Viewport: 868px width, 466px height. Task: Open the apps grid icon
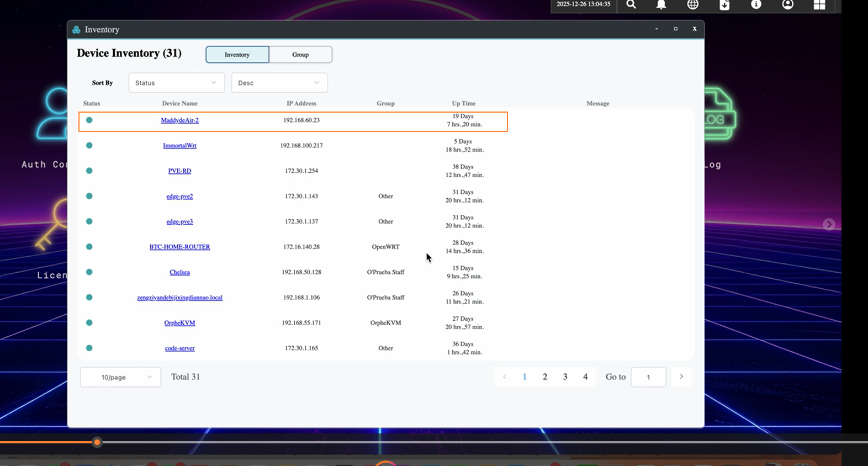coord(819,5)
